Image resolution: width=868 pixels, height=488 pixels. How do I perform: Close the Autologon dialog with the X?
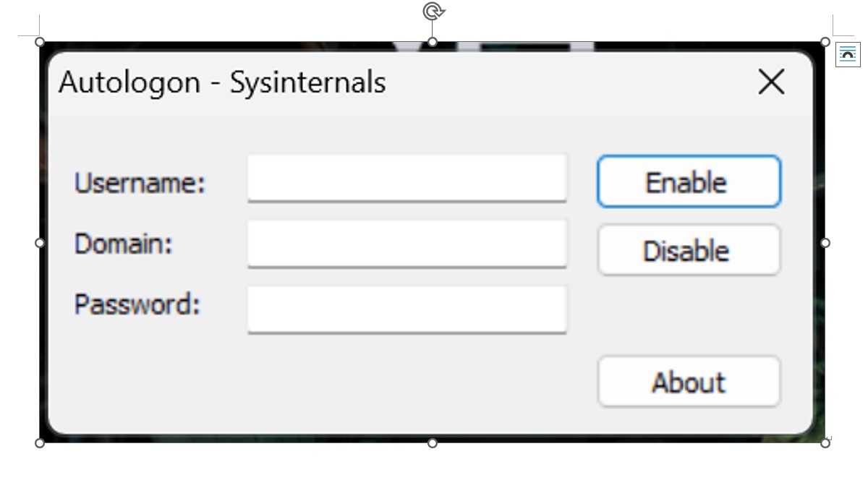771,82
